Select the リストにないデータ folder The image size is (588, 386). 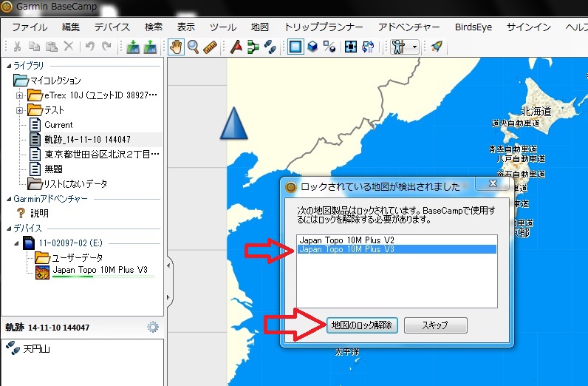point(68,183)
